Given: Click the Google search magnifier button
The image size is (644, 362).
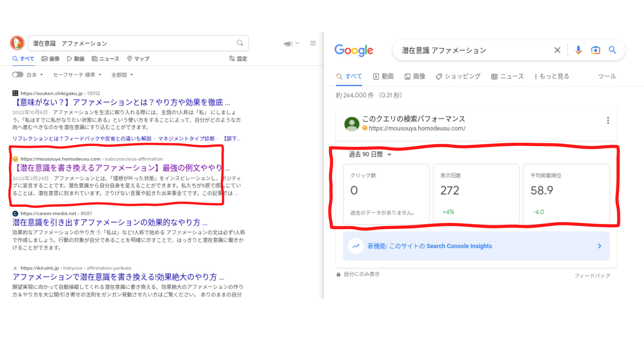Looking at the screenshot, I should point(612,50).
